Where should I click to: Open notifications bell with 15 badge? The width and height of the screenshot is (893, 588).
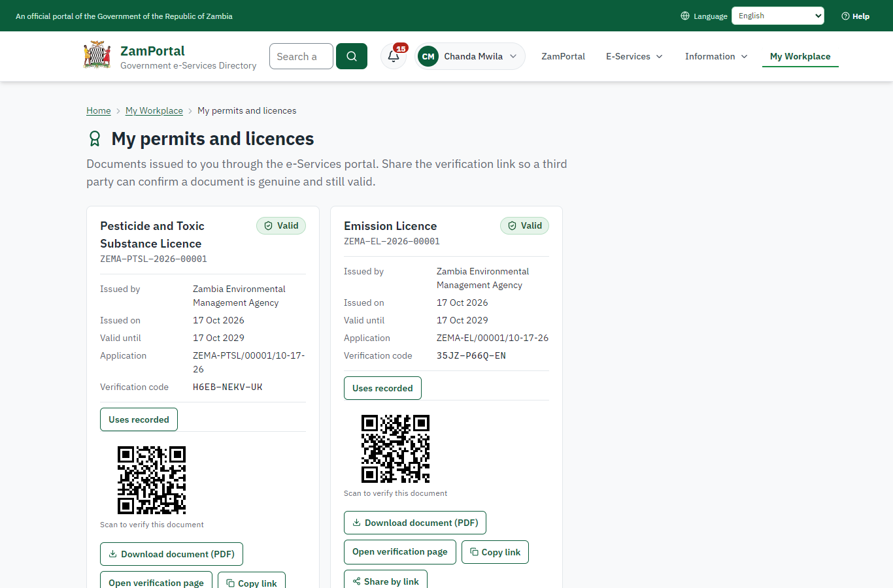[x=394, y=56]
